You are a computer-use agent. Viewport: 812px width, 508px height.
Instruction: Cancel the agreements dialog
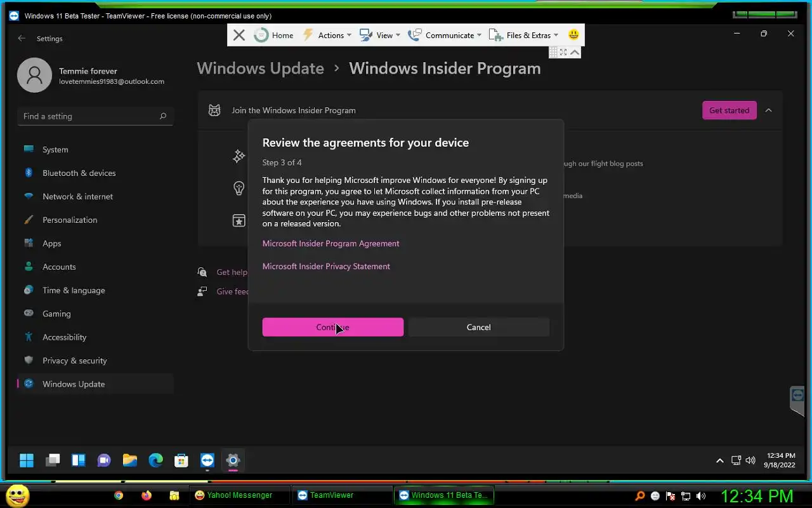point(479,327)
